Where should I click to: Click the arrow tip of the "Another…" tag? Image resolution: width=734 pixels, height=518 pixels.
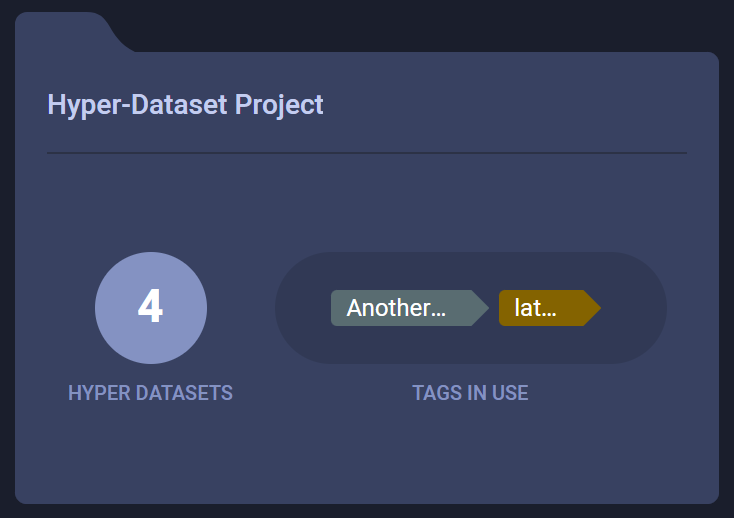[480, 308]
